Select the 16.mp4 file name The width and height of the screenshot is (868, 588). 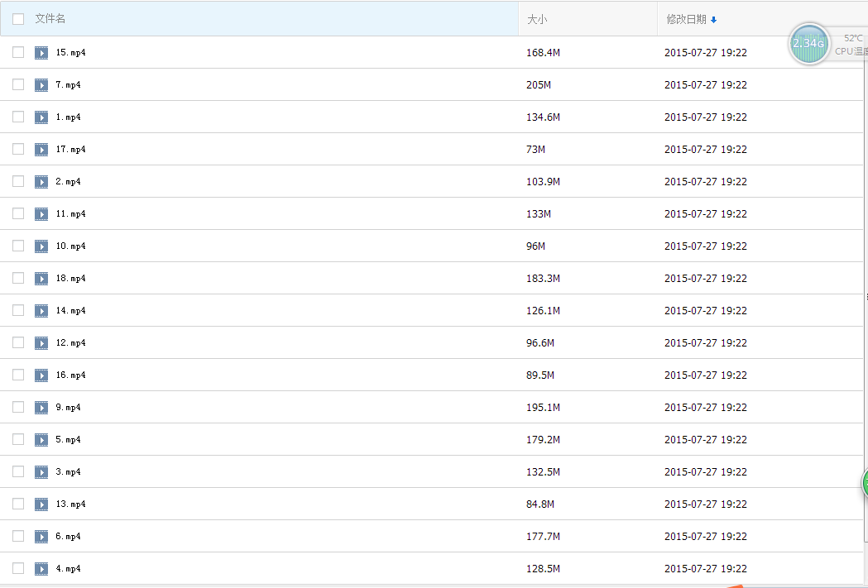(x=71, y=375)
